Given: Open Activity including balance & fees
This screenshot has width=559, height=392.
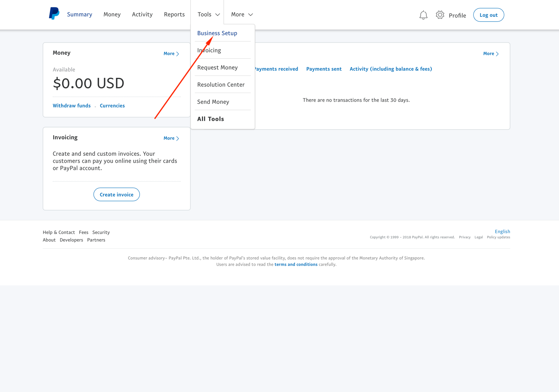Looking at the screenshot, I should pos(391,69).
